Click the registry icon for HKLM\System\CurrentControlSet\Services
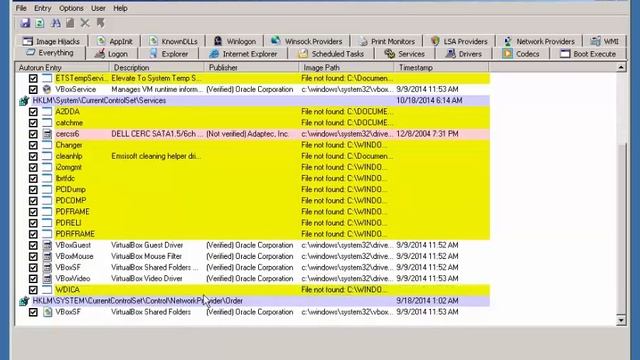The image size is (640, 360). coord(24,101)
